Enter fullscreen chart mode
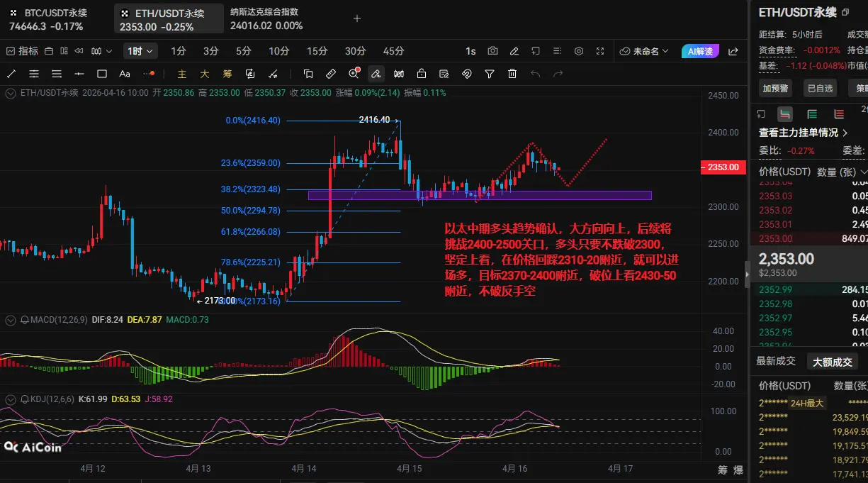This screenshot has height=483, width=868. pos(600,51)
